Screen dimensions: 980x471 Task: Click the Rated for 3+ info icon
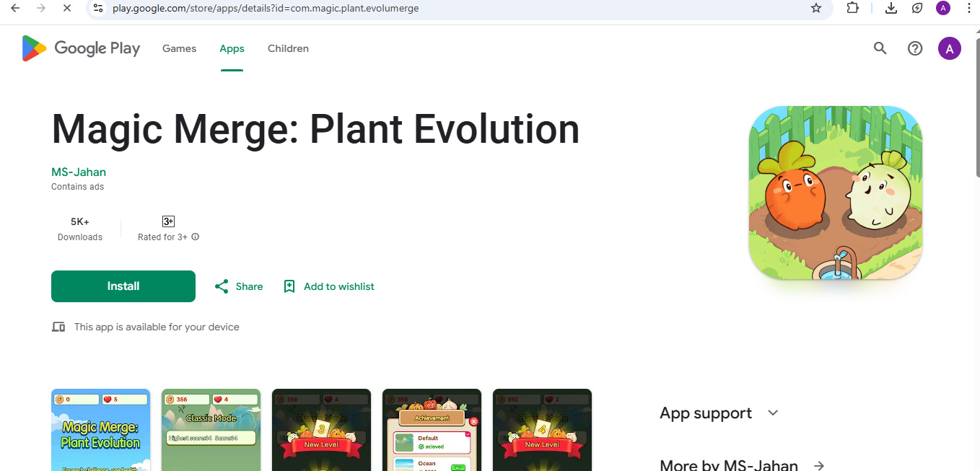pyautogui.click(x=196, y=237)
